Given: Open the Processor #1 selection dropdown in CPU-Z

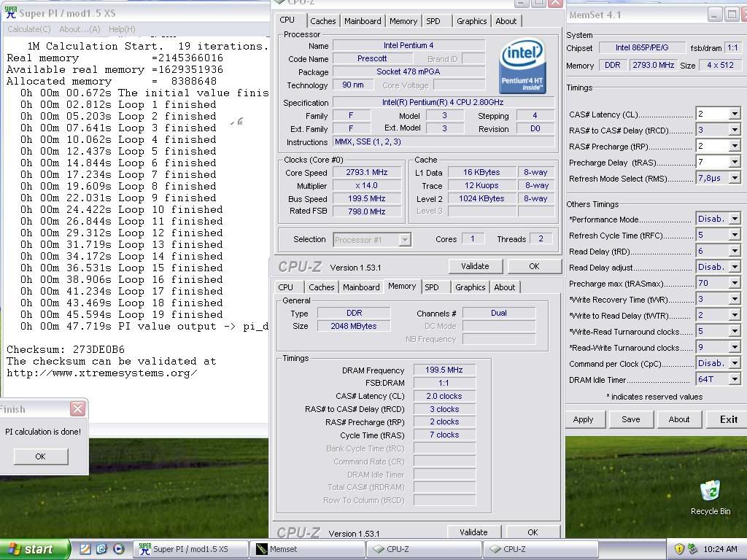Looking at the screenshot, I should [405, 239].
